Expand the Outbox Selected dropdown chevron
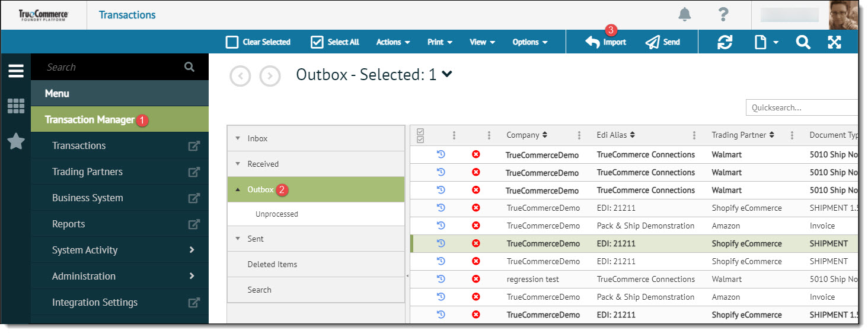Viewport: 868px width, 333px height. (448, 74)
